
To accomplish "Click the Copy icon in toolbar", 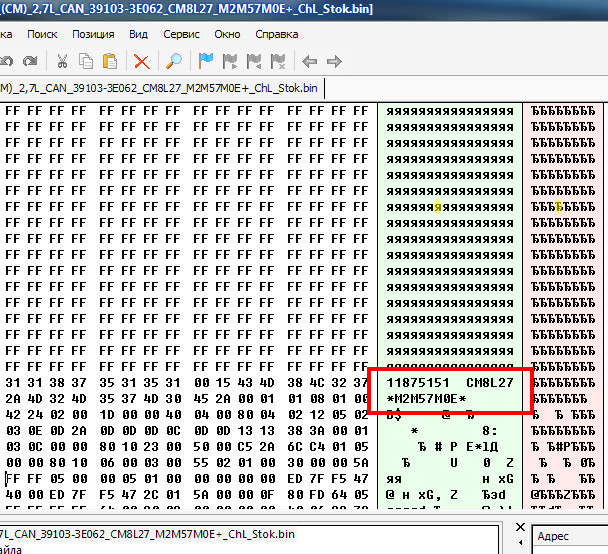I will [x=86, y=61].
